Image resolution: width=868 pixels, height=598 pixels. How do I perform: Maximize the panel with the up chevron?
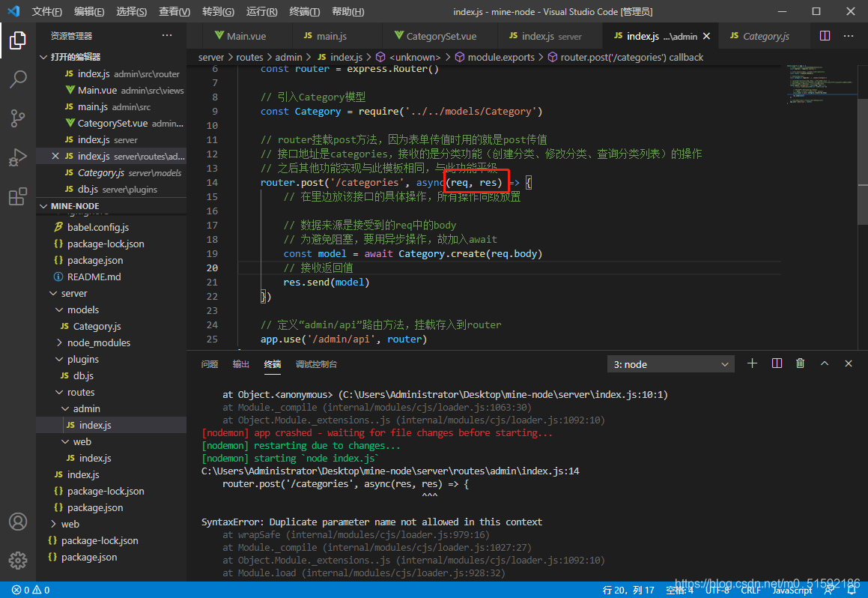pos(825,363)
